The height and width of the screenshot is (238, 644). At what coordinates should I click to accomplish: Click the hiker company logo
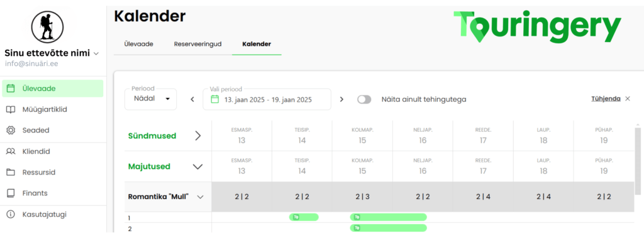[x=48, y=25]
